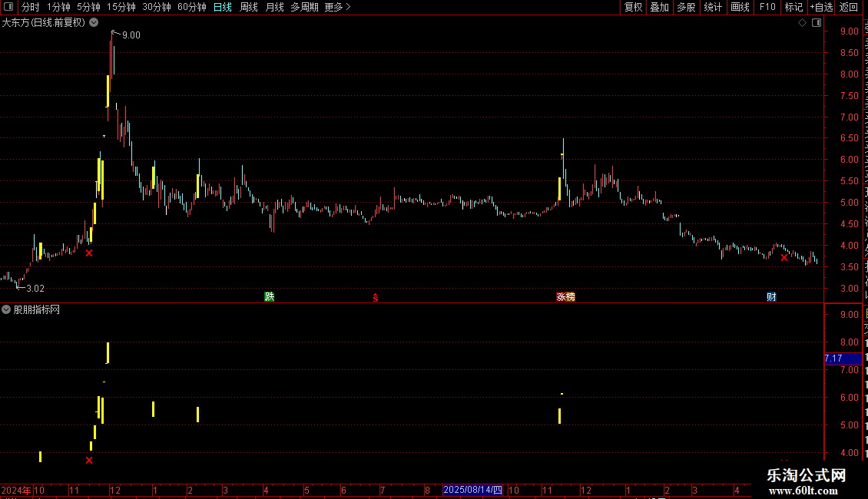
Task: Expand the 股朋指标网 indicator dropdown
Action: (6, 310)
